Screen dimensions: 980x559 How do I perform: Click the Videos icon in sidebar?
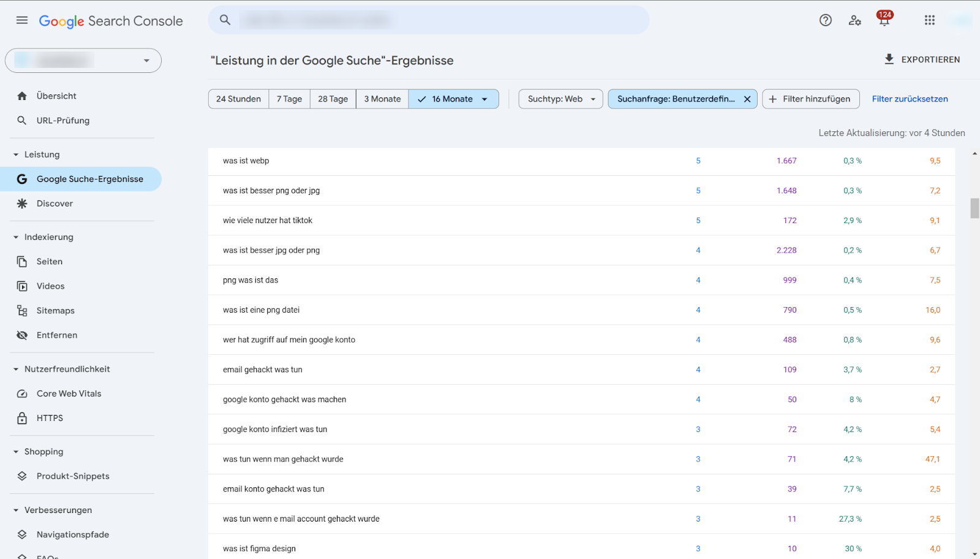pos(22,286)
